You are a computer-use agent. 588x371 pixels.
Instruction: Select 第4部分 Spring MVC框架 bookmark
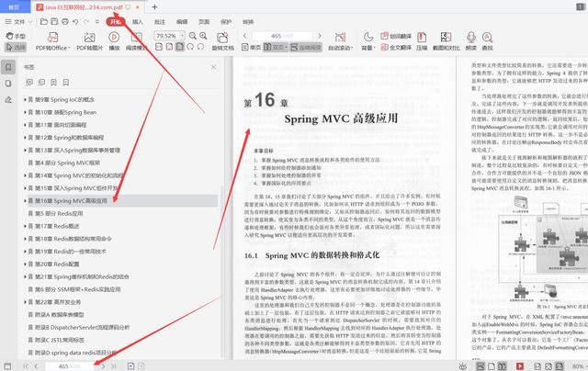pos(67,163)
